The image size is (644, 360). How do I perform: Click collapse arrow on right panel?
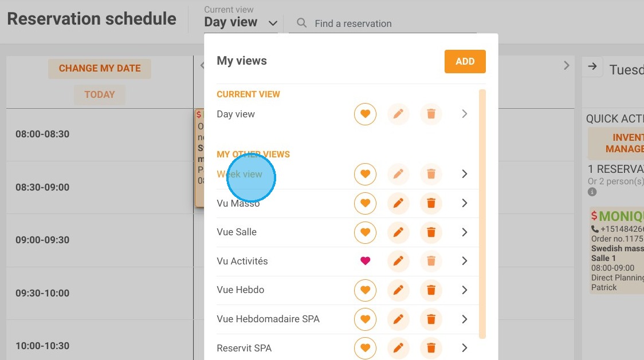pos(592,66)
